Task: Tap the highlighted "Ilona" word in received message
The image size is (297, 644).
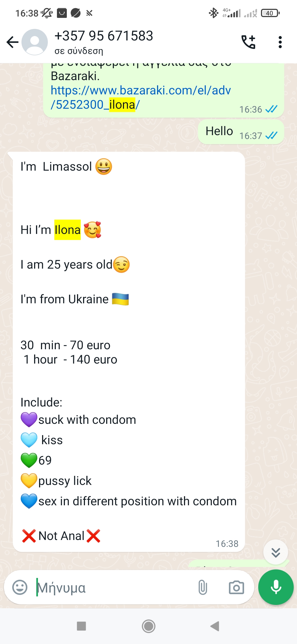Action: point(67,230)
